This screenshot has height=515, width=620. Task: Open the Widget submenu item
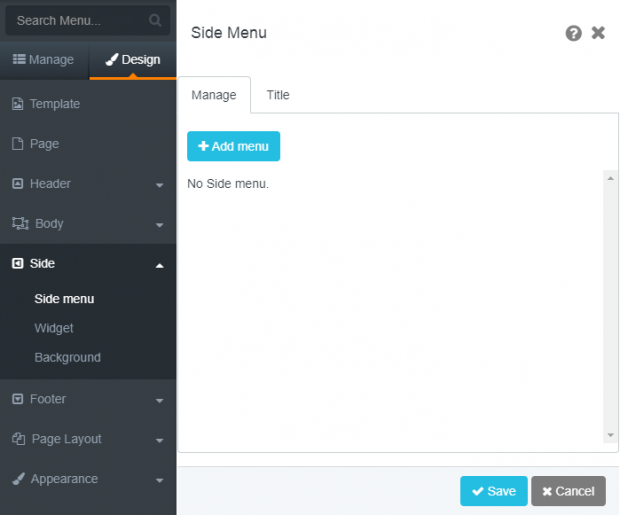(x=54, y=328)
